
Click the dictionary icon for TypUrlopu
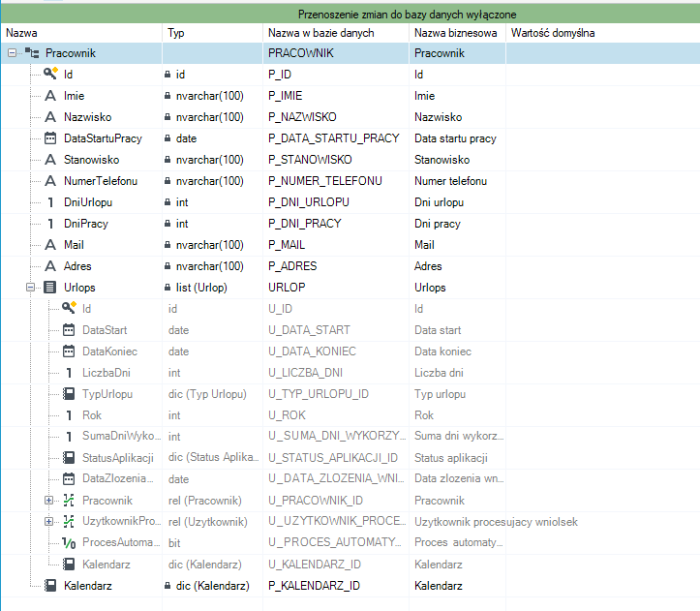pos(69,393)
